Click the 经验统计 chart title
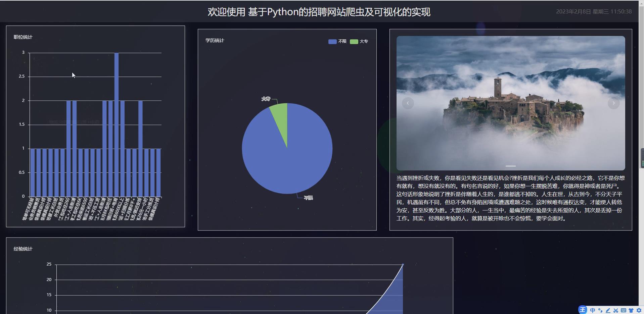Image resolution: width=644 pixels, height=314 pixels. point(23,249)
